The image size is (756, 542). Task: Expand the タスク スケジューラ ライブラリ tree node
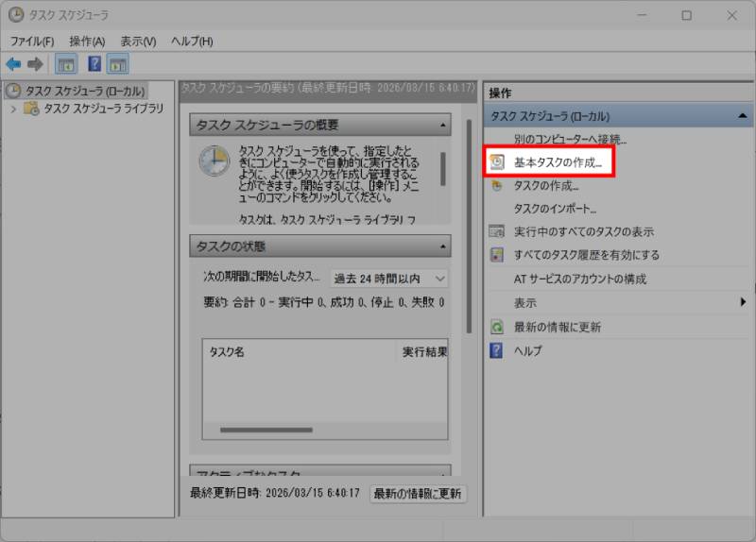13,109
